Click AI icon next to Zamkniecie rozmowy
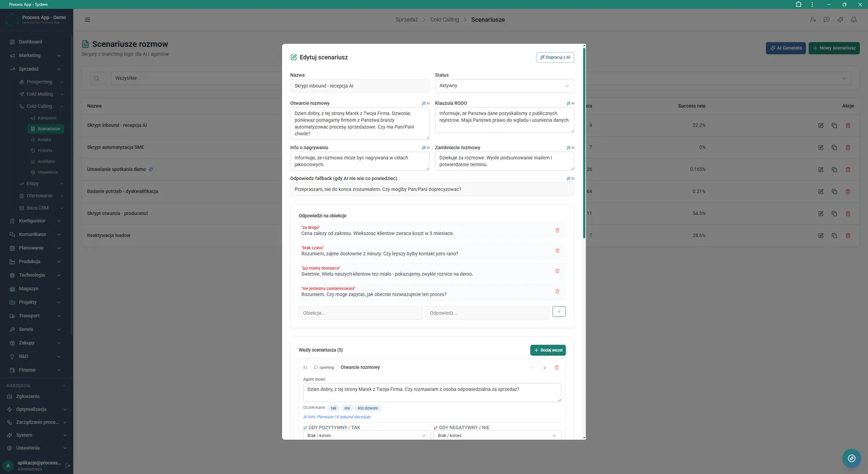The image size is (868, 474). click(x=570, y=148)
